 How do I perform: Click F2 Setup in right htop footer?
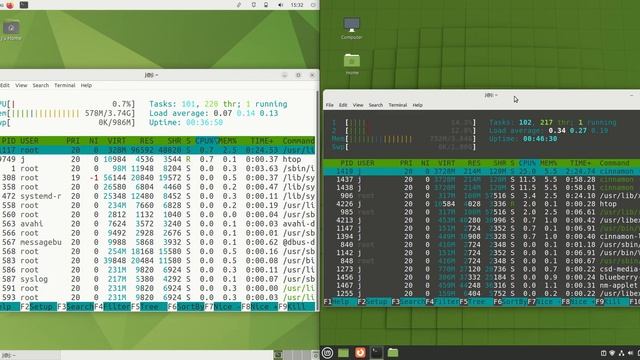374,302
